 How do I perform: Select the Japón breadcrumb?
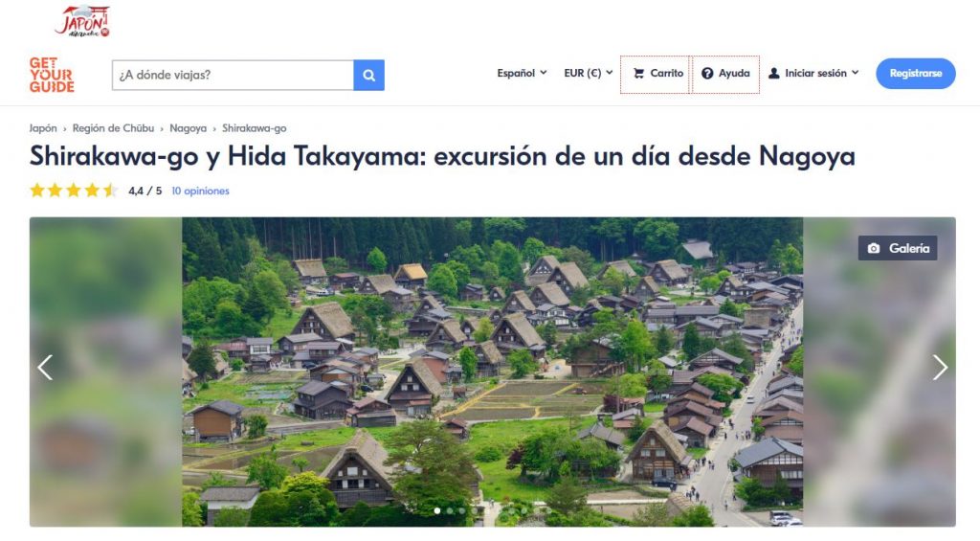(x=43, y=128)
